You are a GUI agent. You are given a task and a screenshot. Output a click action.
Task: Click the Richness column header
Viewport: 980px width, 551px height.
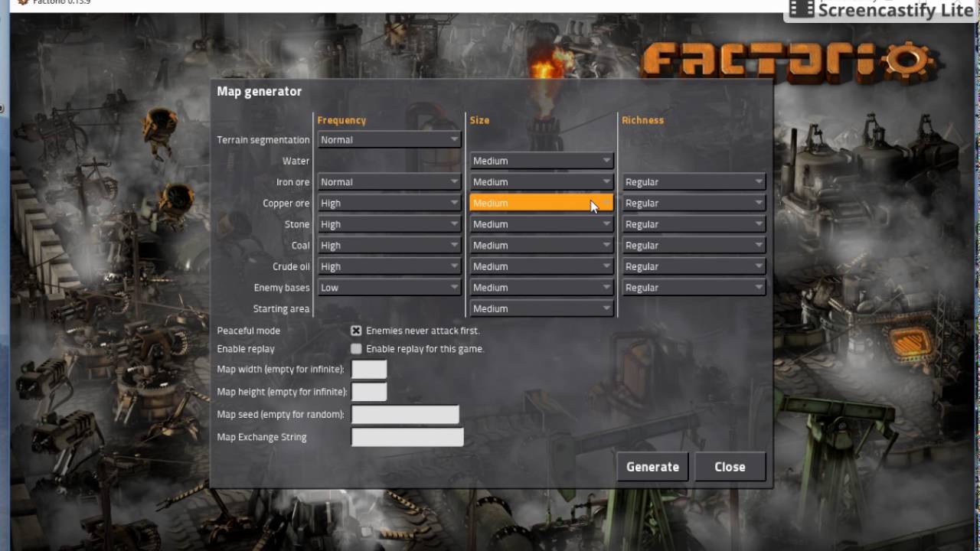pyautogui.click(x=642, y=120)
